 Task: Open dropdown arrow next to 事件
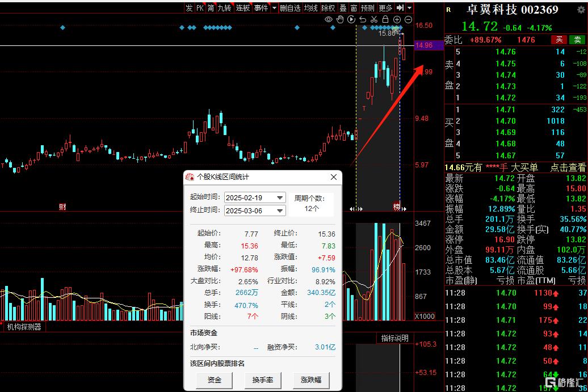tap(274, 8)
